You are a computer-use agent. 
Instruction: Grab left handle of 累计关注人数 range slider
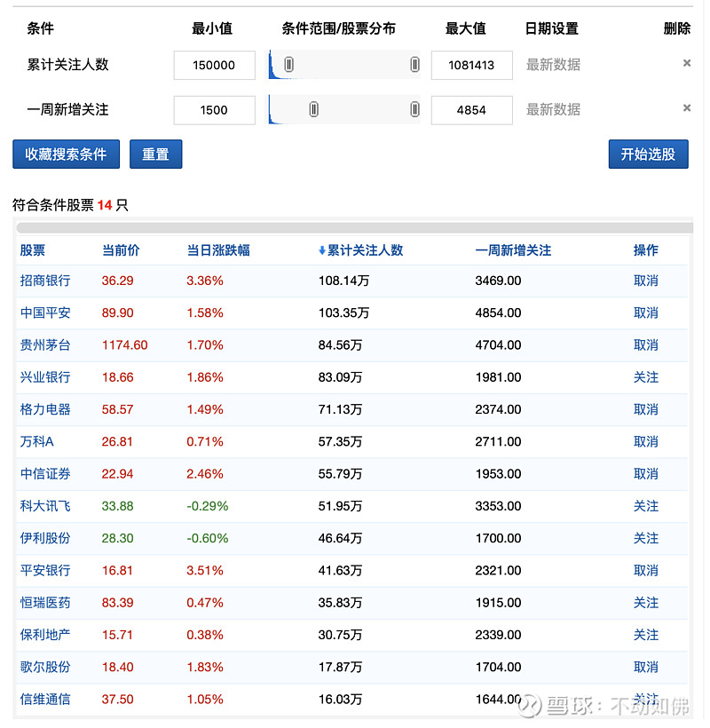(x=288, y=65)
